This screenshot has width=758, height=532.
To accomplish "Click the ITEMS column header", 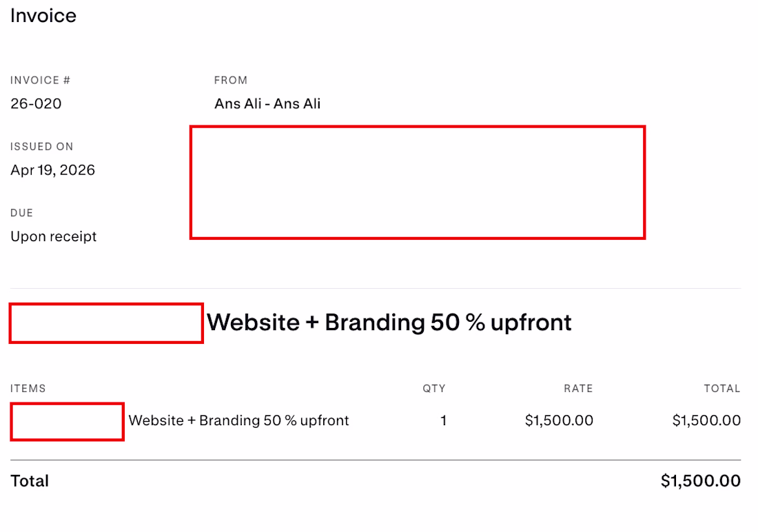I will 28,389.
